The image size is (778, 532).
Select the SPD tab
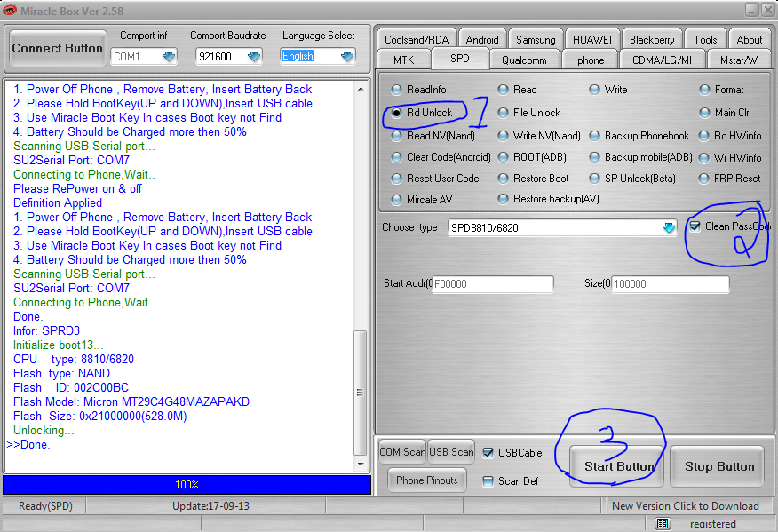point(460,59)
